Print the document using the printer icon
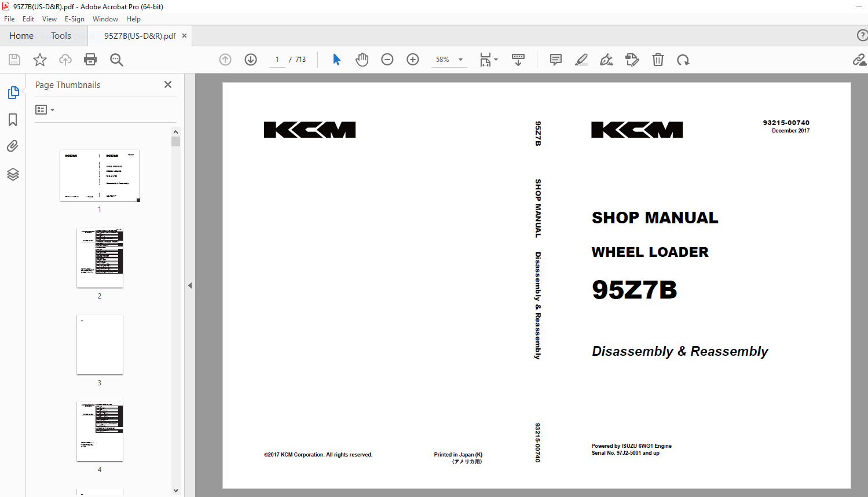This screenshot has width=868, height=497. click(90, 60)
